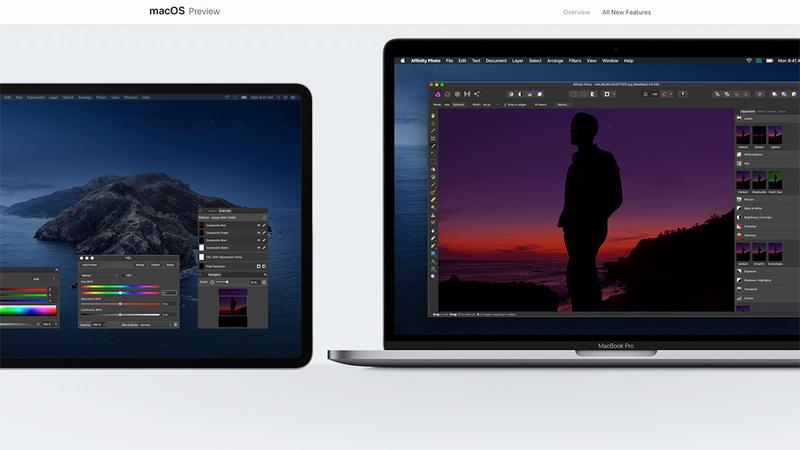Adjust the Hue Shift slider
Screen dimensions: 800x450
120,293
